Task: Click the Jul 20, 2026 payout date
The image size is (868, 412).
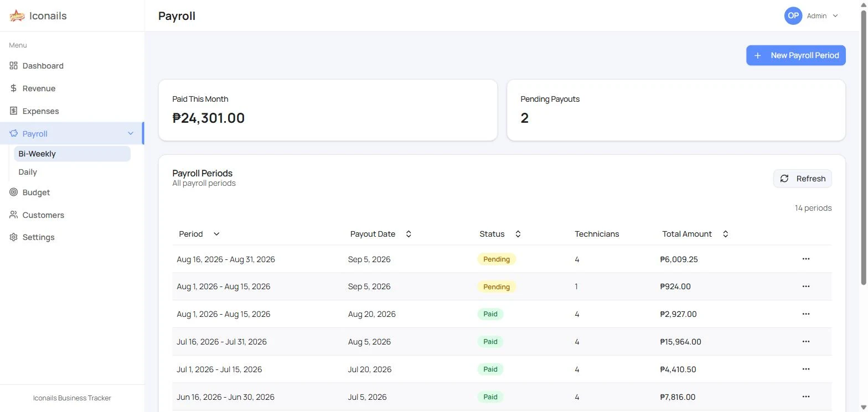Action: coord(370,369)
